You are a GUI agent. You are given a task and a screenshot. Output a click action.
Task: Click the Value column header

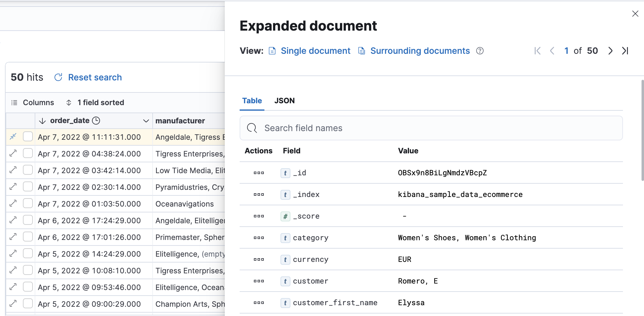click(x=408, y=151)
